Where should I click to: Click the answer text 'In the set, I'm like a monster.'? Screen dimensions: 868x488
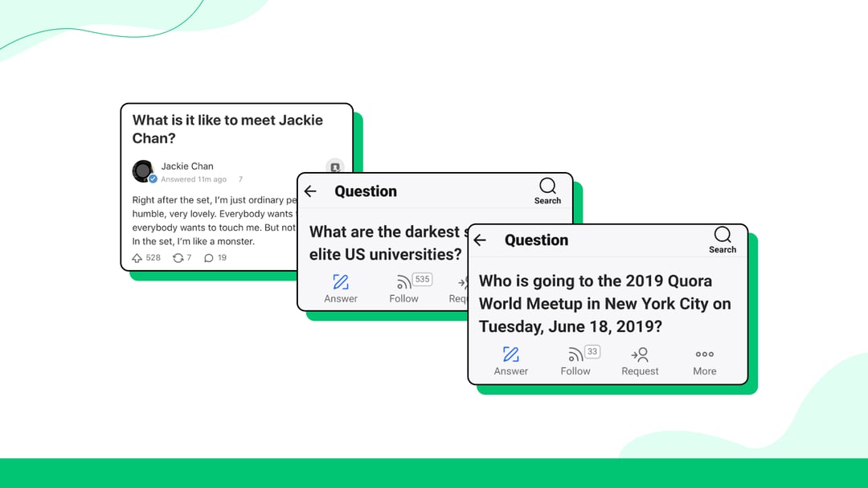(193, 241)
